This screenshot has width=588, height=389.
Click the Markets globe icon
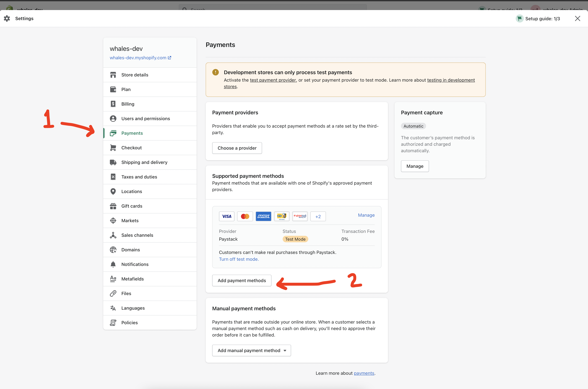pyautogui.click(x=113, y=221)
